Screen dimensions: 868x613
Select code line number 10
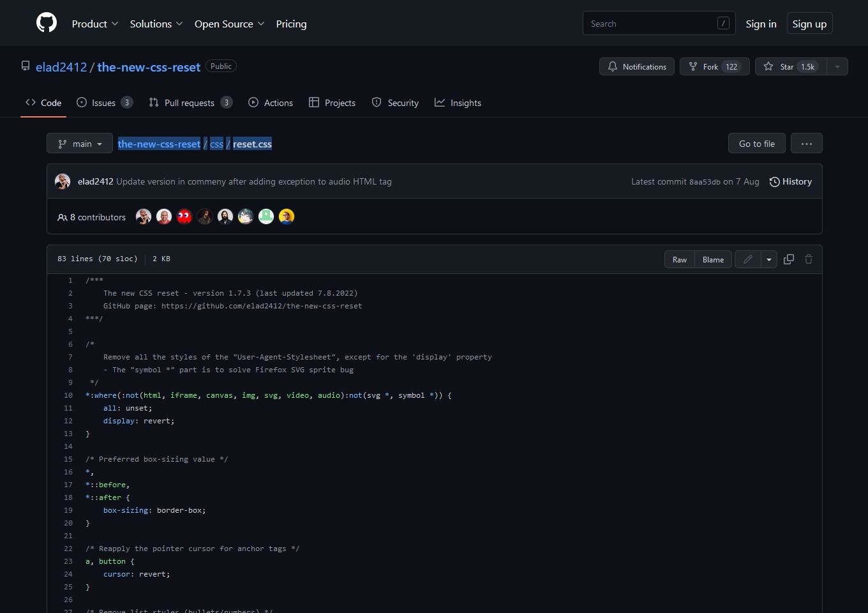coord(68,395)
